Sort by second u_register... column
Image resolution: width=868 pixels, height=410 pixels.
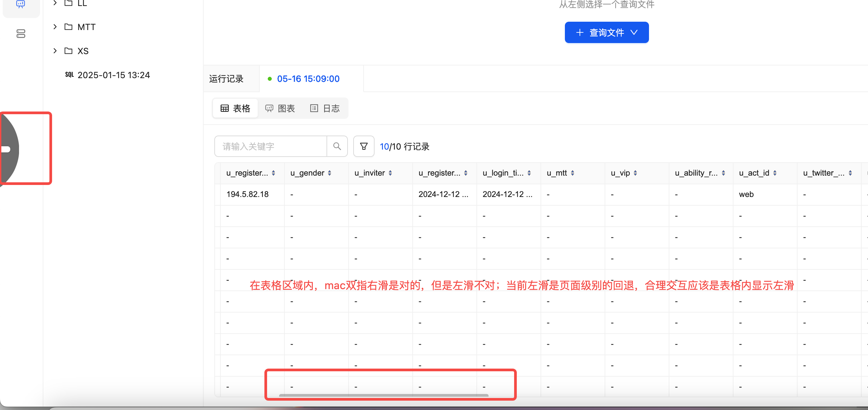(x=465, y=173)
